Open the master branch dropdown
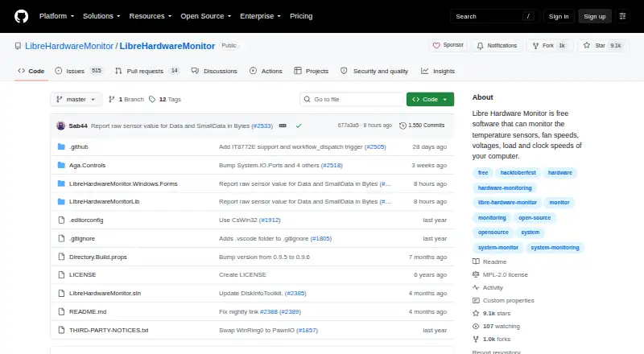 [x=76, y=100]
